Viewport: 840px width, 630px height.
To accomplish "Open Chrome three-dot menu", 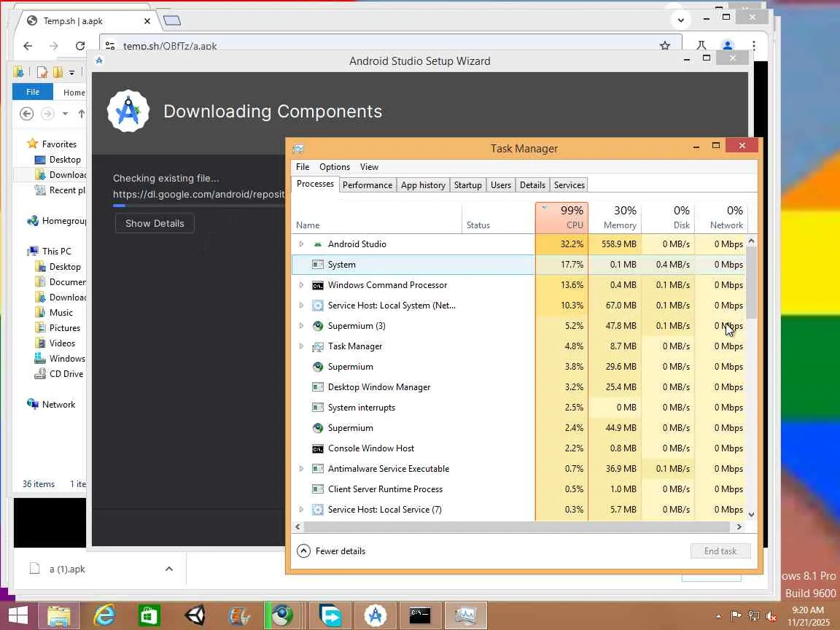I will pos(754,45).
